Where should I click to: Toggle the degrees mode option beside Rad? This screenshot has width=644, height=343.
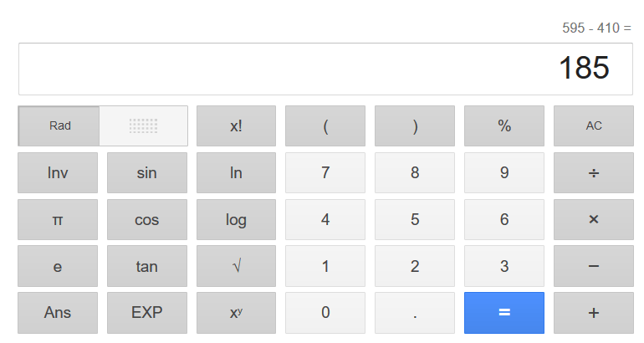point(143,126)
